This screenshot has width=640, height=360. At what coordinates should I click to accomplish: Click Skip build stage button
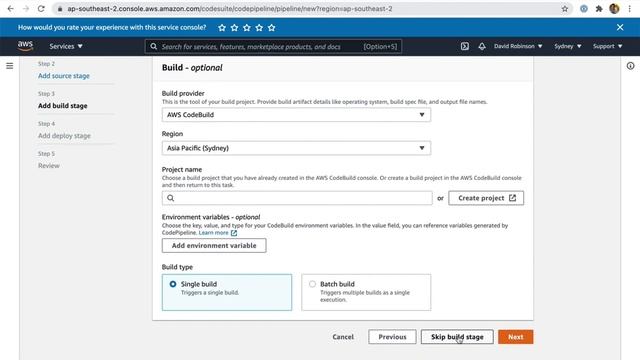(x=457, y=337)
